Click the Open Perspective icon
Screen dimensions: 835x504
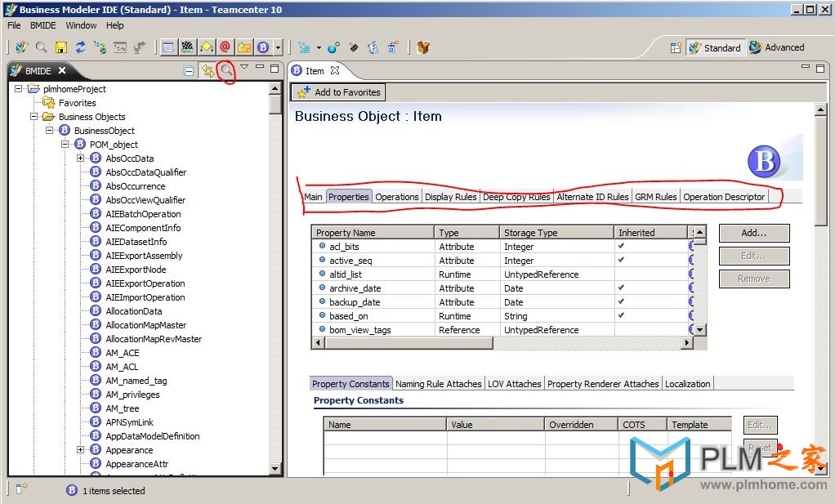coord(676,48)
